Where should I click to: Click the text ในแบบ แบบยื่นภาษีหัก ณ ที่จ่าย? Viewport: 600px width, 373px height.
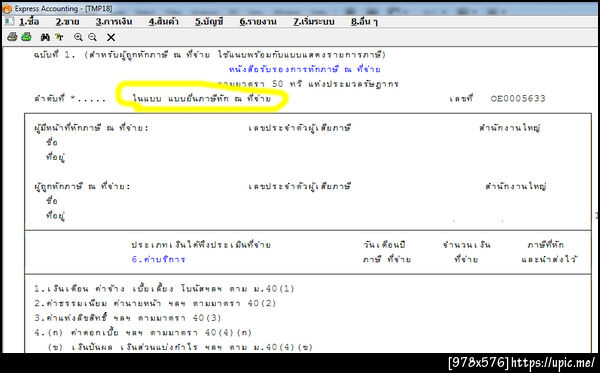[x=202, y=98]
